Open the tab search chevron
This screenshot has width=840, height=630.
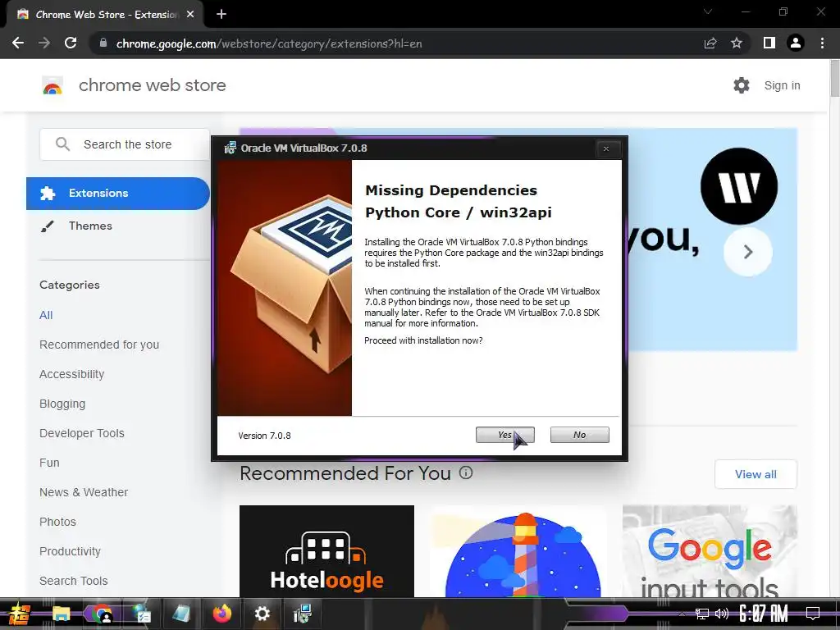click(708, 11)
